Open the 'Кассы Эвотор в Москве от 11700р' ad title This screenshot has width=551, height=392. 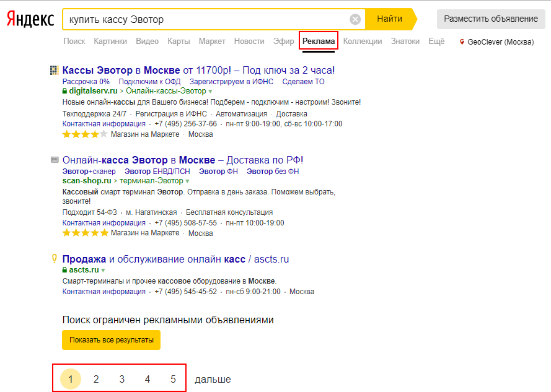click(x=198, y=70)
